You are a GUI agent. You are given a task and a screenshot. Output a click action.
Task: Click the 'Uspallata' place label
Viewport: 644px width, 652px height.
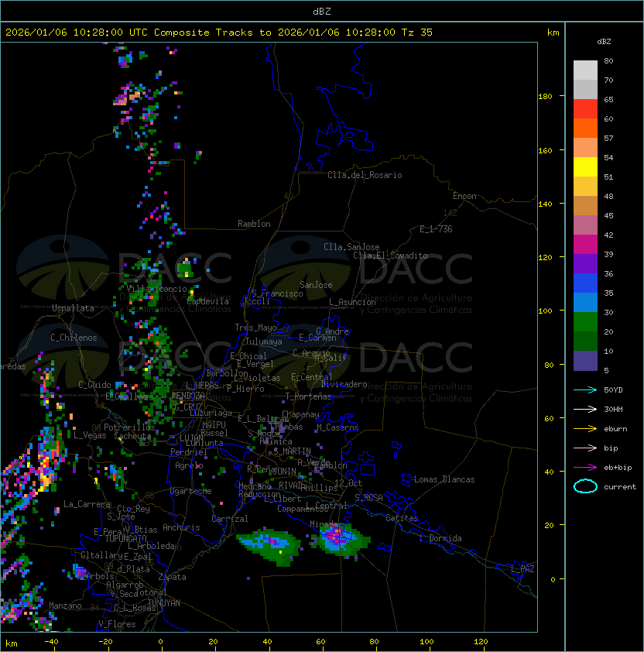73,308
